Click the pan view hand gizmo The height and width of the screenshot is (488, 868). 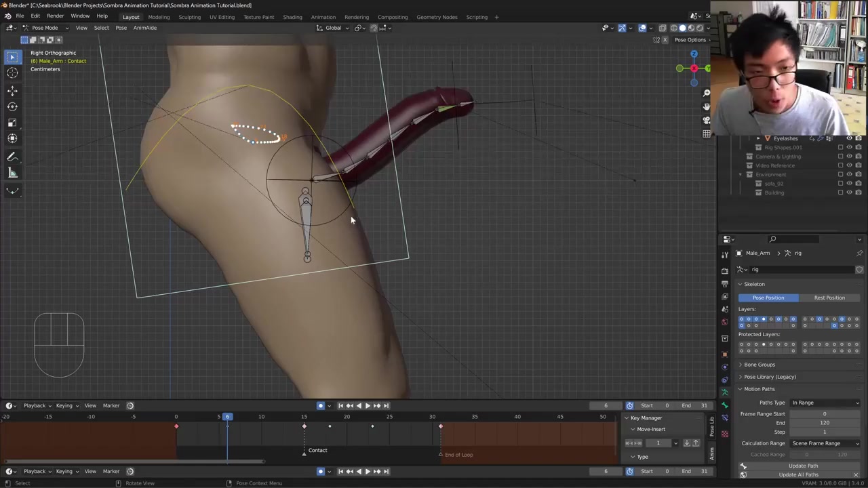pyautogui.click(x=707, y=106)
